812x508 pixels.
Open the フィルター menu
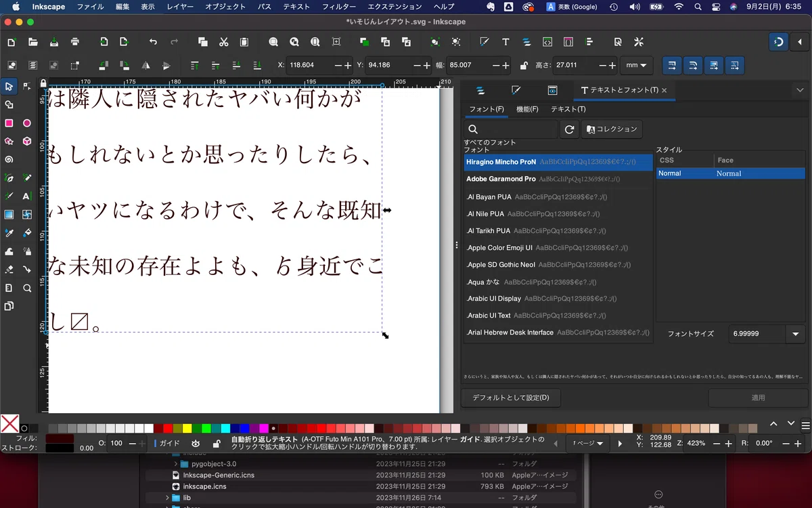[x=339, y=7]
